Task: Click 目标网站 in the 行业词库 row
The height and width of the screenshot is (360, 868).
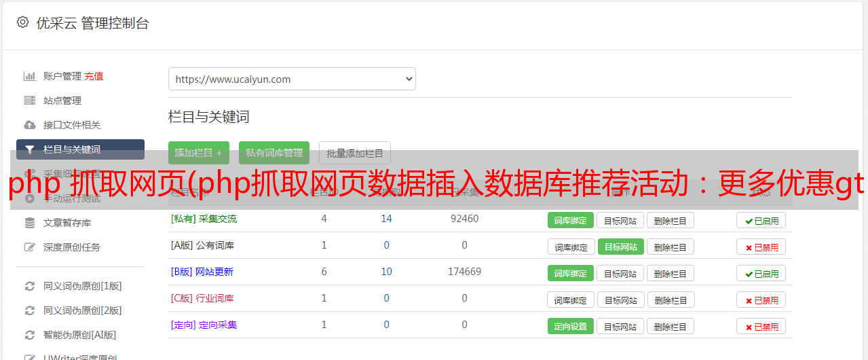Action: pos(622,300)
